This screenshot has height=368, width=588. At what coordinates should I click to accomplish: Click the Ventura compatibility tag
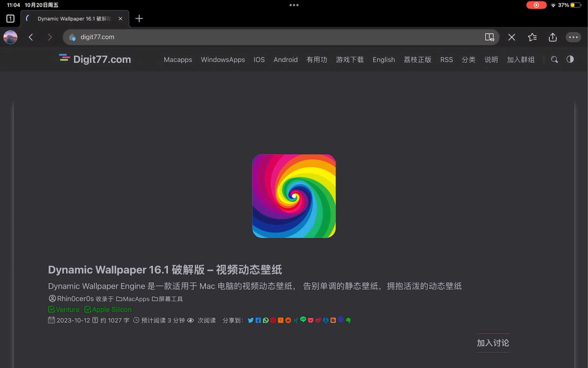(x=64, y=309)
